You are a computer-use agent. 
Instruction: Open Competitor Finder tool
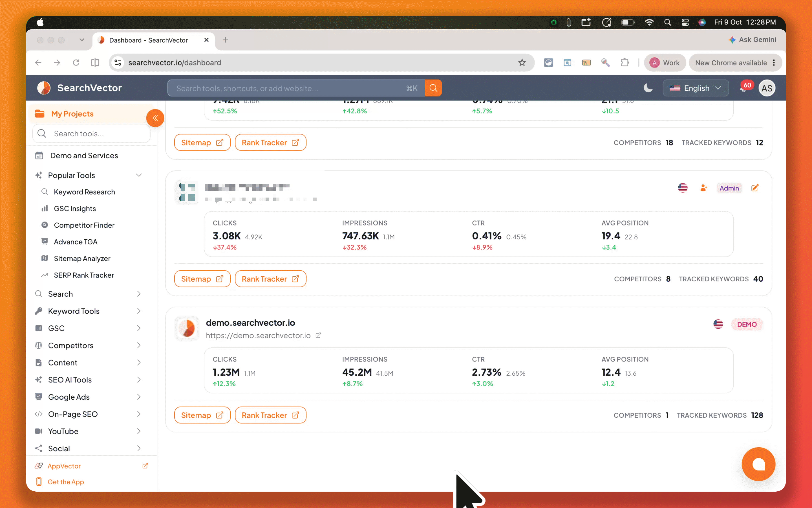[x=84, y=225]
